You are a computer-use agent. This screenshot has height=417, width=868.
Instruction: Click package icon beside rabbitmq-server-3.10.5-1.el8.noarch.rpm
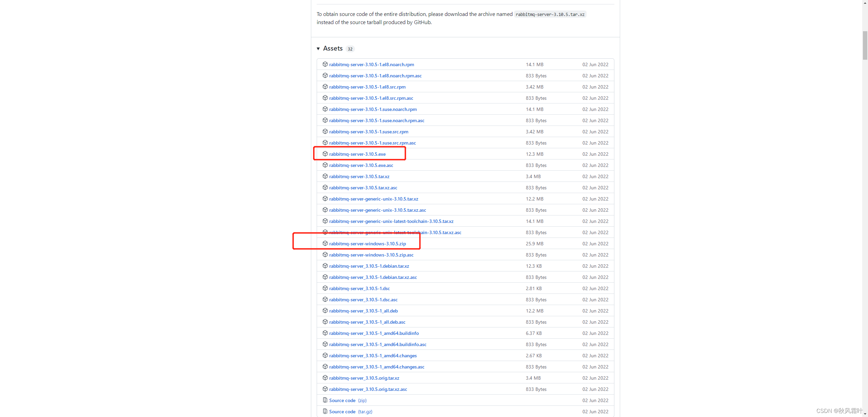tap(325, 64)
